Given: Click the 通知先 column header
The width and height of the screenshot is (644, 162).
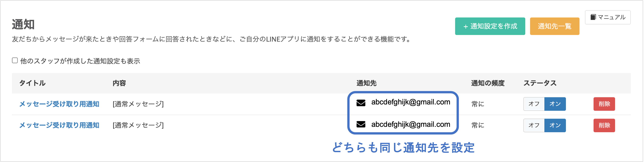Looking at the screenshot, I should tap(366, 83).
